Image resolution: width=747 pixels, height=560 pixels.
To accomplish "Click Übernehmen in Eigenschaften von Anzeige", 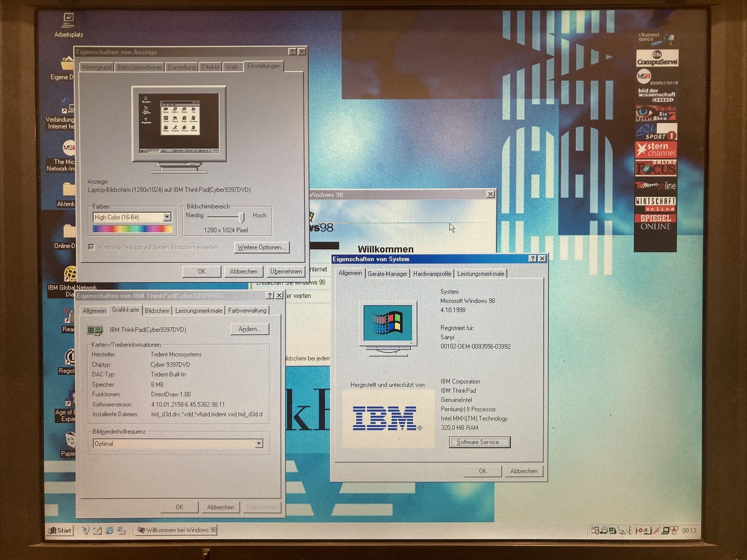I will click(286, 271).
